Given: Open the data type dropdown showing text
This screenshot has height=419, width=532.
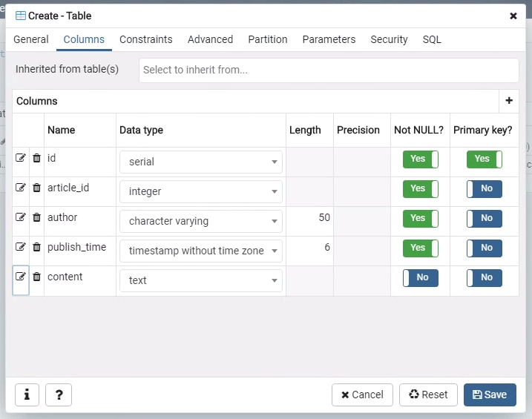Looking at the screenshot, I should 201,280.
